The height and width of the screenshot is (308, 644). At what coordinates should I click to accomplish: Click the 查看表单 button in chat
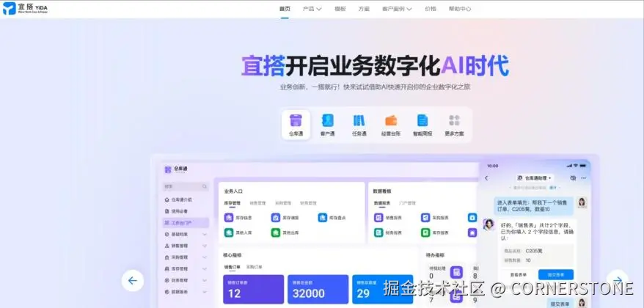tap(519, 275)
